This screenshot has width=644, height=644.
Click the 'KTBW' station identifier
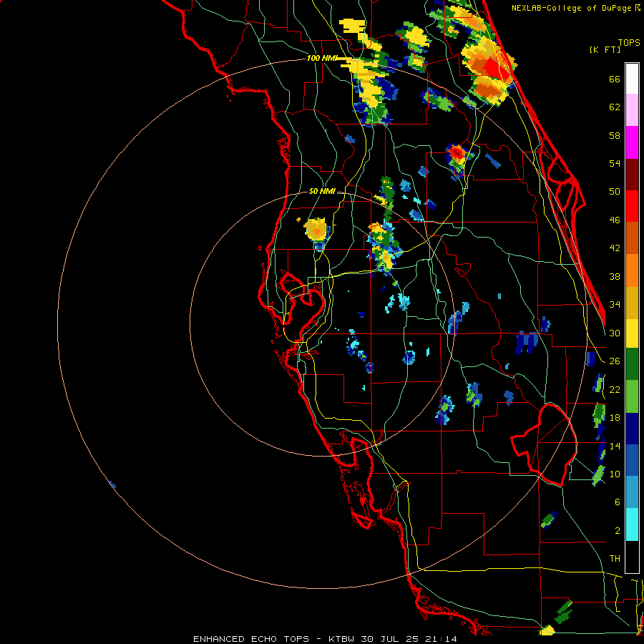[341, 639]
